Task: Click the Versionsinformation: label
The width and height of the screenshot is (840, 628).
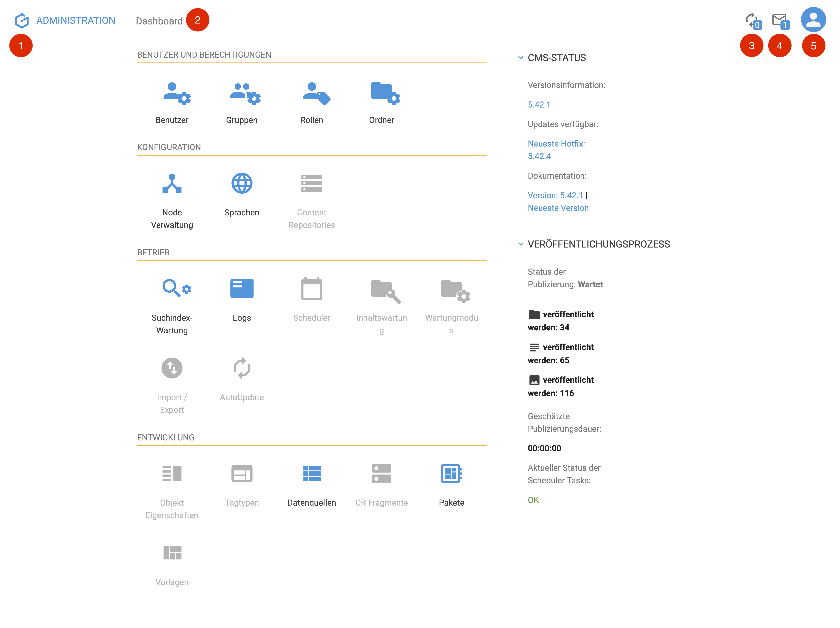Action: pos(567,85)
